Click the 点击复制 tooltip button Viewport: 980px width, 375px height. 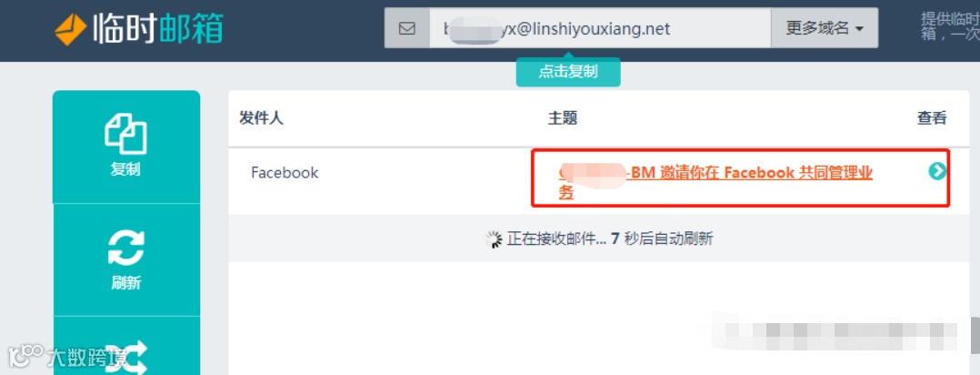tap(568, 72)
